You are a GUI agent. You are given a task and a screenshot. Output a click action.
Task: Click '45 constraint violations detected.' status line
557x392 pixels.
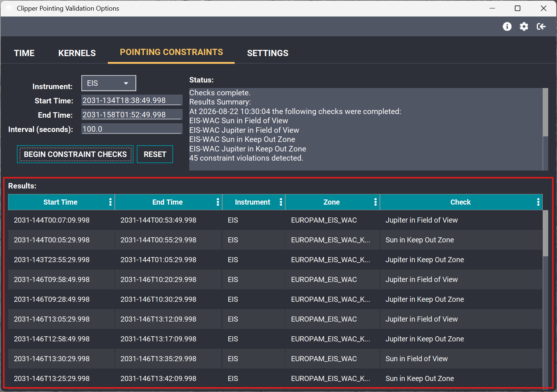pos(246,158)
